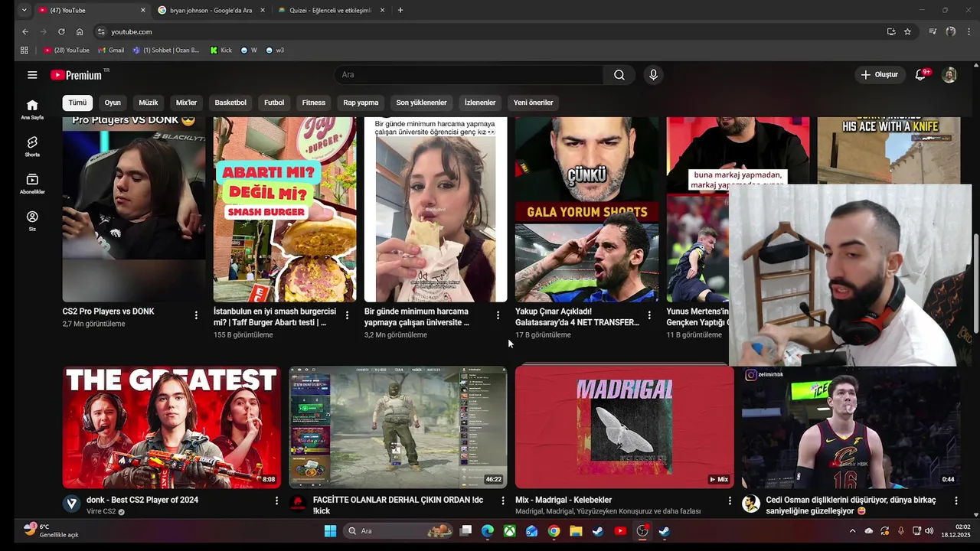Open the account avatar menu
This screenshot has height=551, width=980.
[949, 75]
